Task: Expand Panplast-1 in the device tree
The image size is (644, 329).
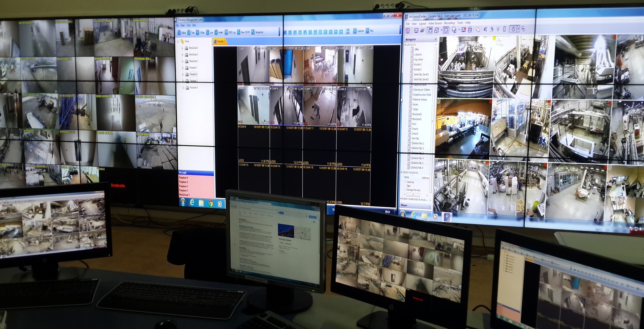Action: click(182, 68)
